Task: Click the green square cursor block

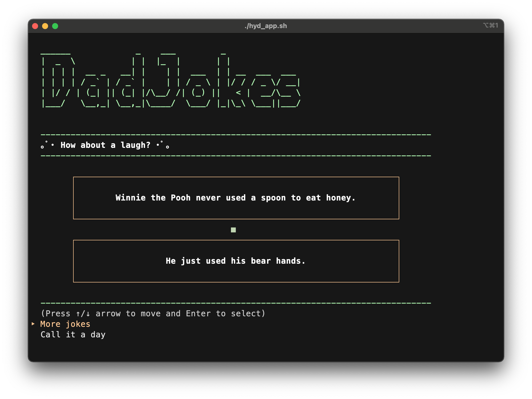Action: coord(233,230)
